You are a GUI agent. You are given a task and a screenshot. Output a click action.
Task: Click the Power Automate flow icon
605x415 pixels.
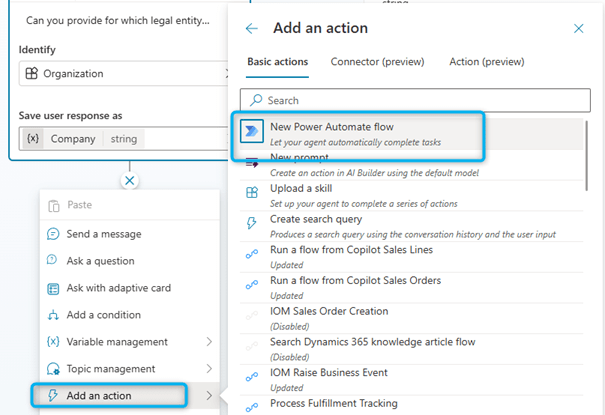point(251,131)
